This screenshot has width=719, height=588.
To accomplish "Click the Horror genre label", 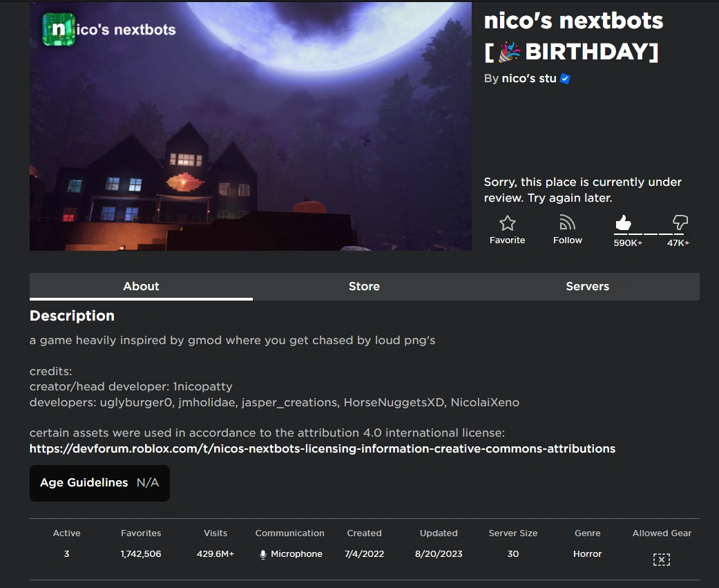I will 587,554.
